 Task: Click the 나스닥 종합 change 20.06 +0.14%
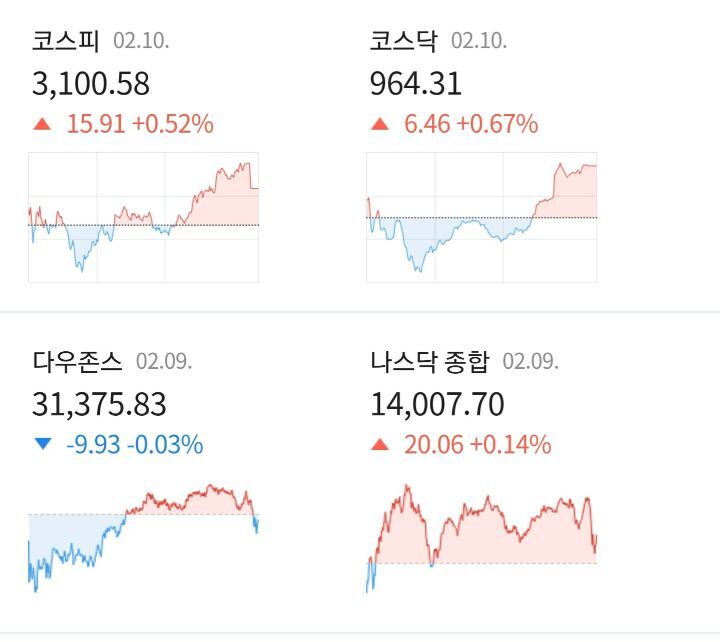477,444
